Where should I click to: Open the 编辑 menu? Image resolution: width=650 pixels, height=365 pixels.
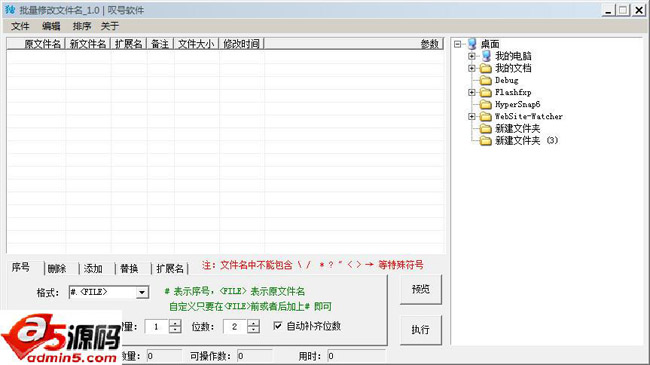[x=51, y=26]
